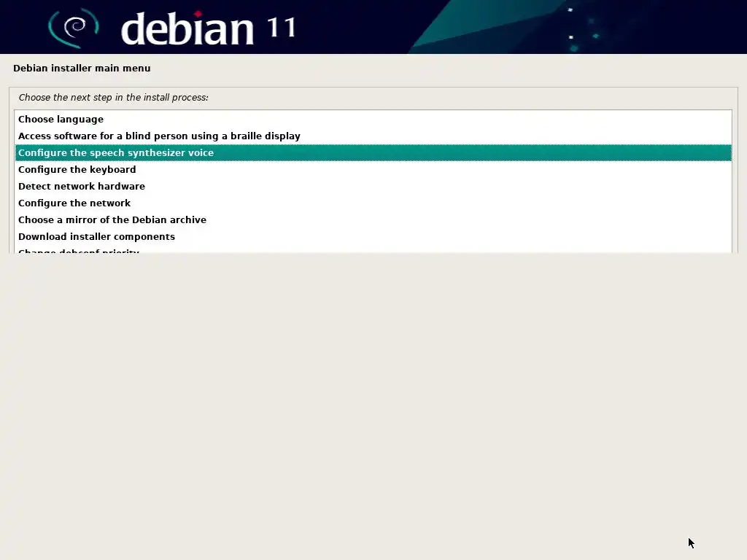Select Configure the speech synthesizer voice
The height and width of the screenshot is (560, 747).
click(373, 153)
